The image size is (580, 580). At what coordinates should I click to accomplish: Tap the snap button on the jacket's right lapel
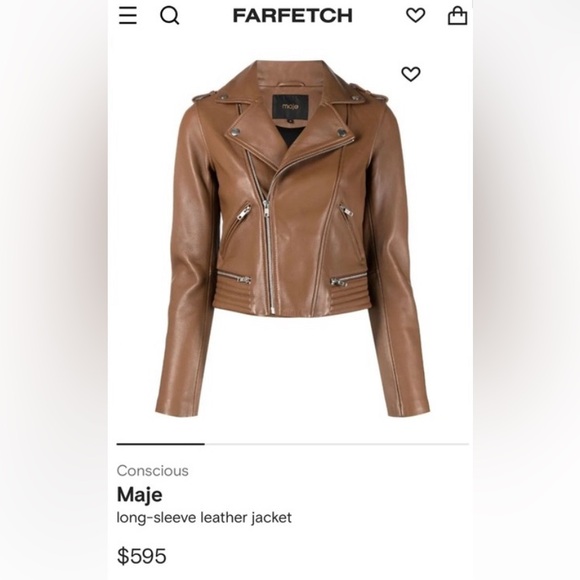tap(341, 132)
